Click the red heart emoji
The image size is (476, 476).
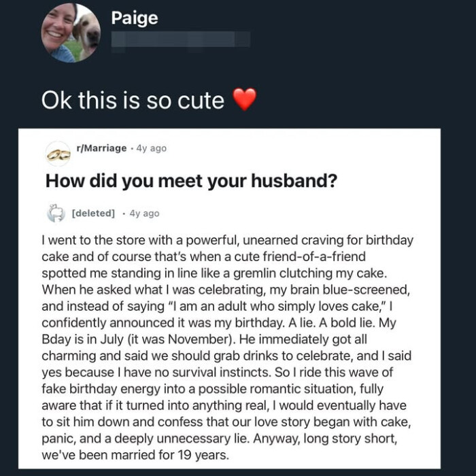pyautogui.click(x=245, y=101)
